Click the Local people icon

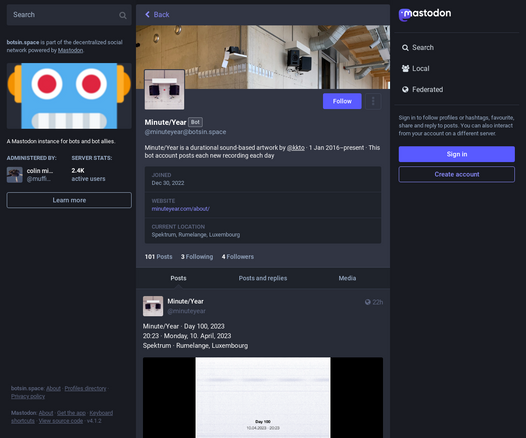click(x=405, y=68)
